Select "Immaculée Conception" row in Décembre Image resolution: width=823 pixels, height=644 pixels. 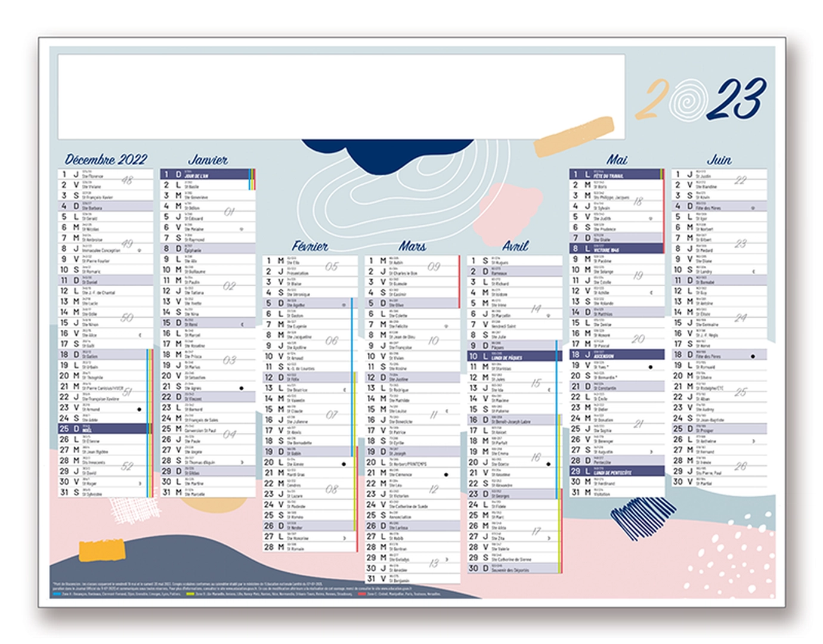(x=106, y=249)
